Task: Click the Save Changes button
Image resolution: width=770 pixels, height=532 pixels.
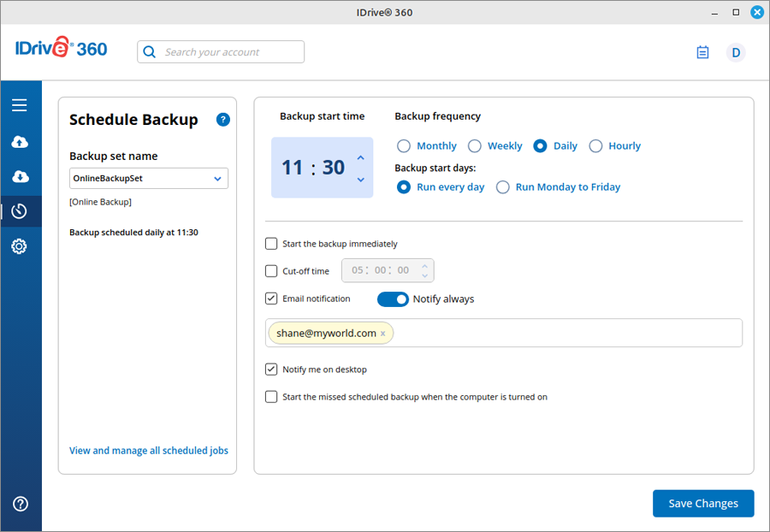Action: click(703, 504)
